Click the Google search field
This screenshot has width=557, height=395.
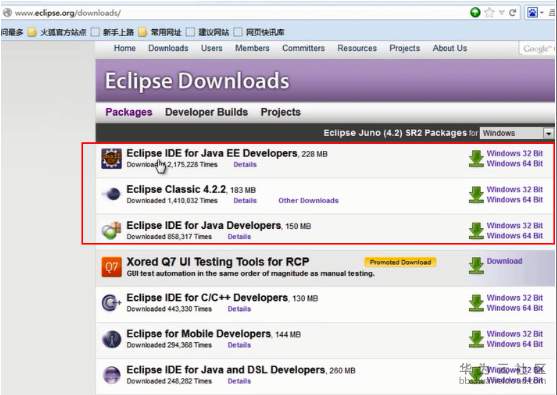[x=537, y=49]
